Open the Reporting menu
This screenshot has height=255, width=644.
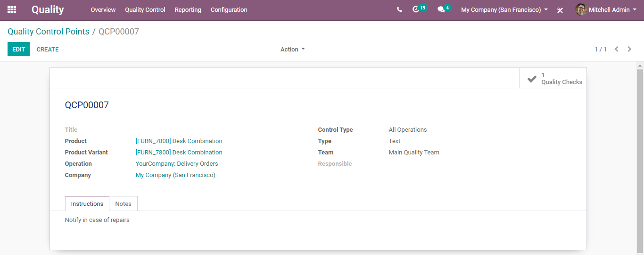[188, 9]
